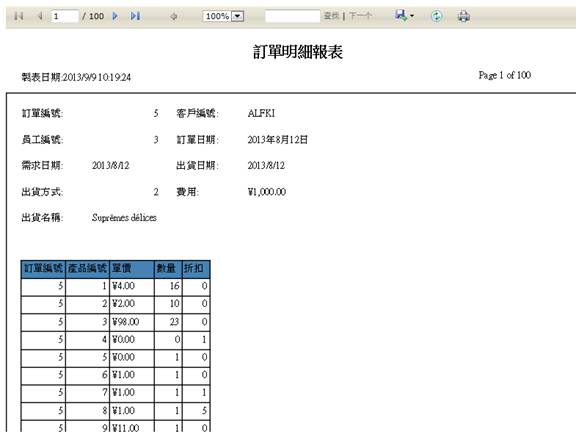Select the 單價 column header
576x443 pixels.
point(132,269)
